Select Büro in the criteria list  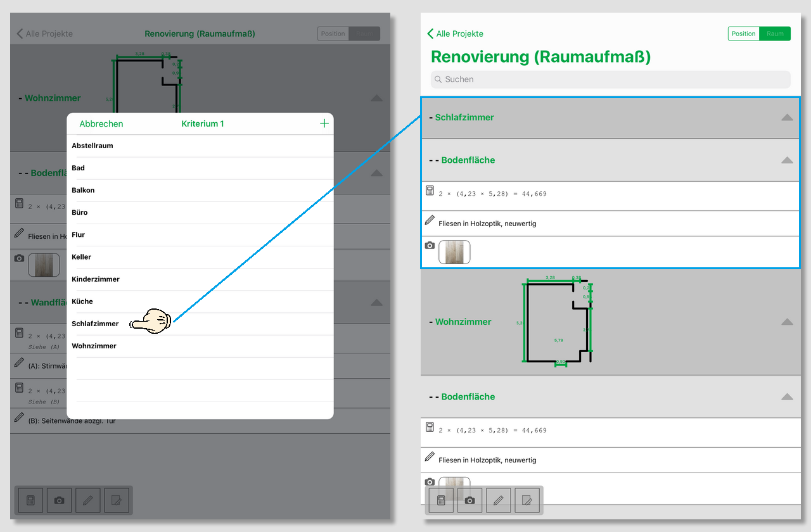point(200,212)
